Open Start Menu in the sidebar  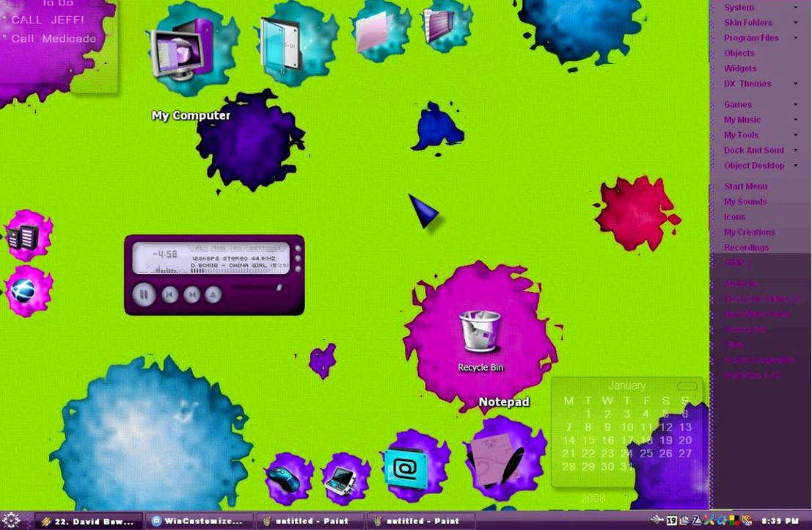point(746,186)
